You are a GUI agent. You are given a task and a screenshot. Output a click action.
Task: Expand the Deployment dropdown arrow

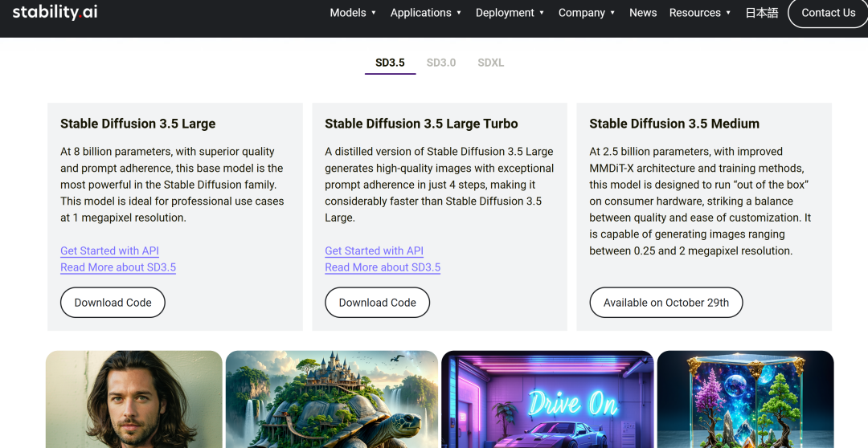click(x=542, y=13)
